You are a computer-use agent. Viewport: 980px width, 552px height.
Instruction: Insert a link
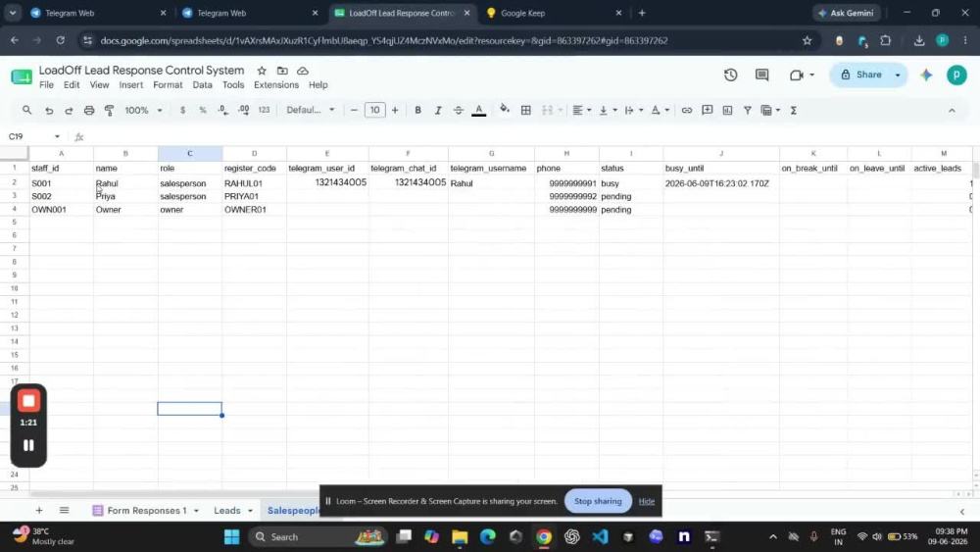(x=686, y=110)
